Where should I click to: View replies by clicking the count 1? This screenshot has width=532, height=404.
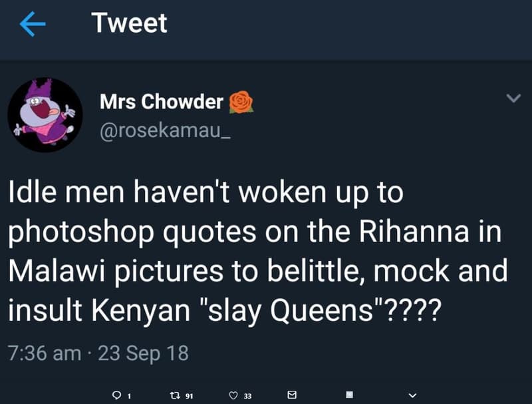click(129, 395)
